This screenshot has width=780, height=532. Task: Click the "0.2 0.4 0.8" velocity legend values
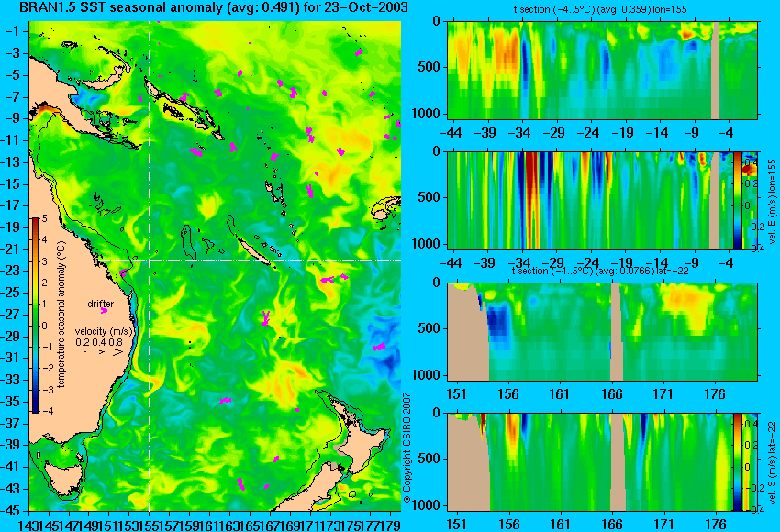(x=99, y=342)
